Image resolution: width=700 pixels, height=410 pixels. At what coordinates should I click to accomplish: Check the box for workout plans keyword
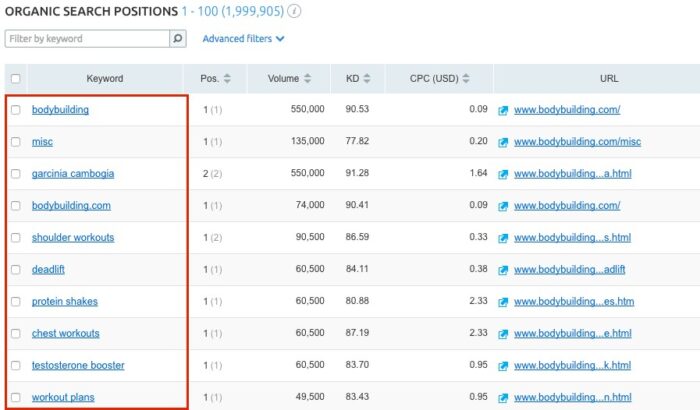[16, 397]
